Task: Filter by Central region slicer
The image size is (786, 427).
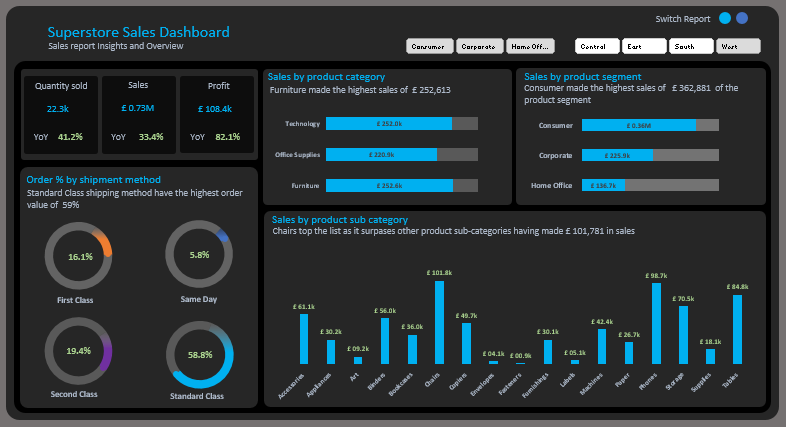Action: (x=597, y=46)
